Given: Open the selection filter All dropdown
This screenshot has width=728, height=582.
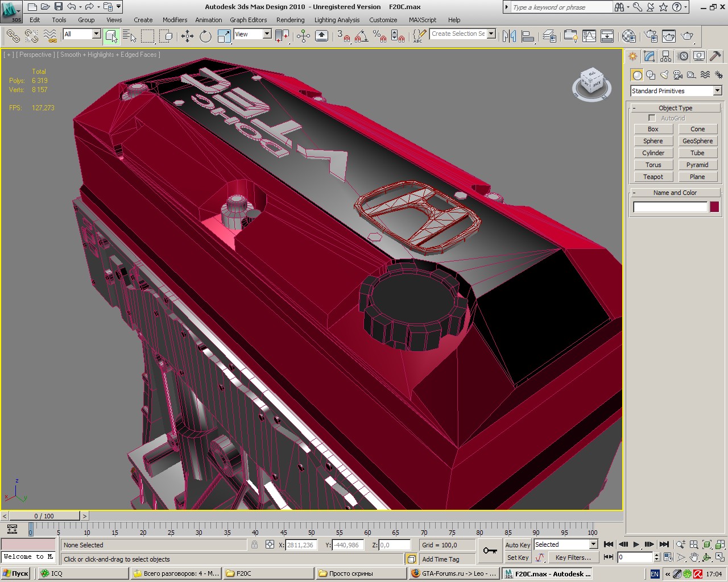Looking at the screenshot, I should (x=96, y=34).
